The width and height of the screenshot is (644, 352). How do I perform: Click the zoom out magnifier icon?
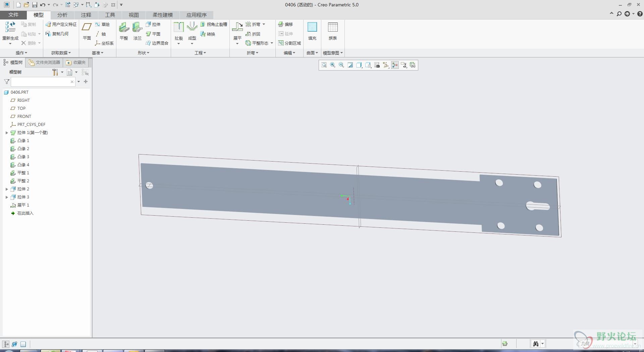click(x=341, y=65)
